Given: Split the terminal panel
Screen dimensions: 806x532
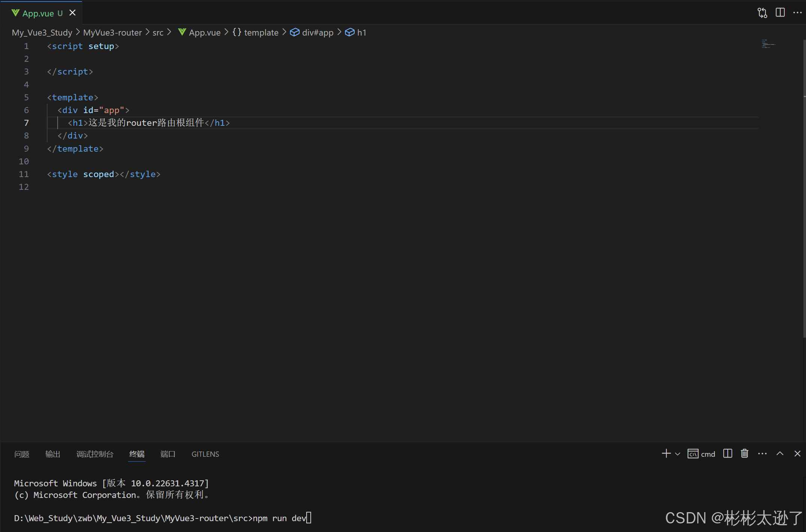Looking at the screenshot, I should (727, 454).
